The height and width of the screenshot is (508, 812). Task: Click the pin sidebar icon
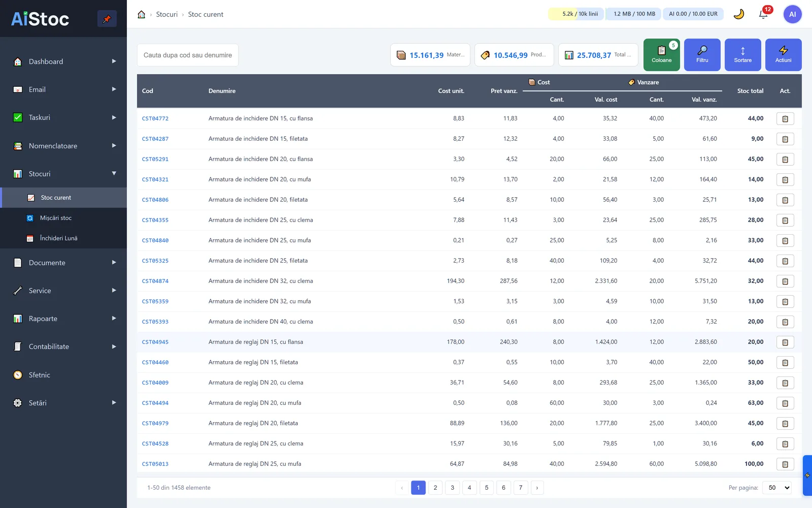point(107,19)
